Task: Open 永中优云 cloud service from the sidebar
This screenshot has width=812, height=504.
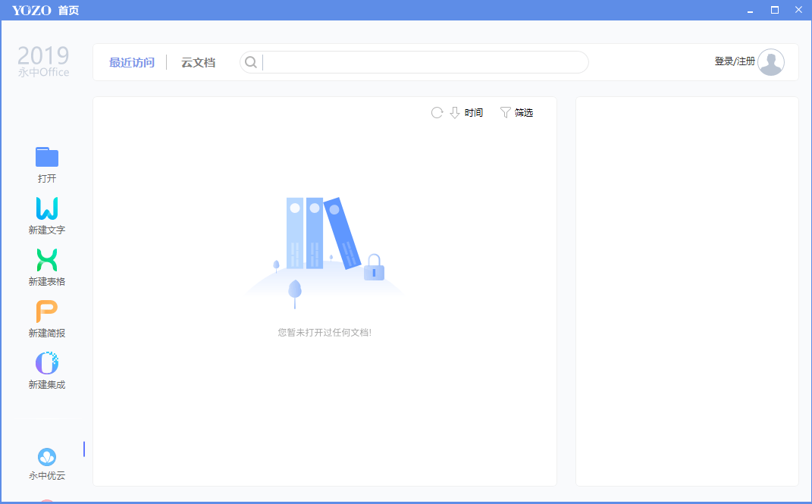Action: click(46, 459)
